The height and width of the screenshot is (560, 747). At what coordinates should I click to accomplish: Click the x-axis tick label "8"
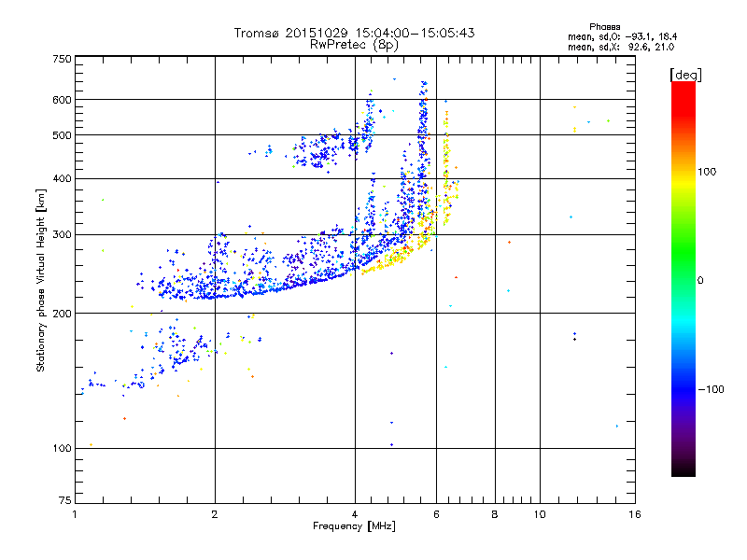click(x=495, y=514)
